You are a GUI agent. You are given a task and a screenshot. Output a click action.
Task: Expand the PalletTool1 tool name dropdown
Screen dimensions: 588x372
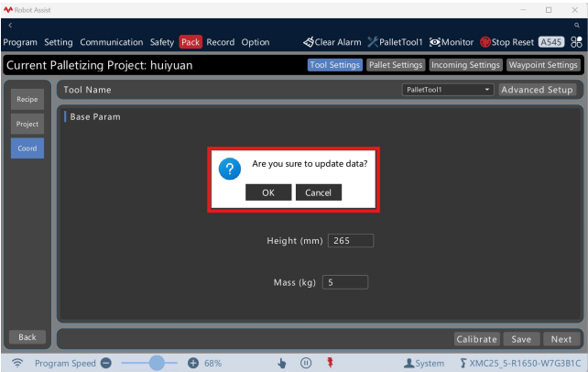point(448,90)
